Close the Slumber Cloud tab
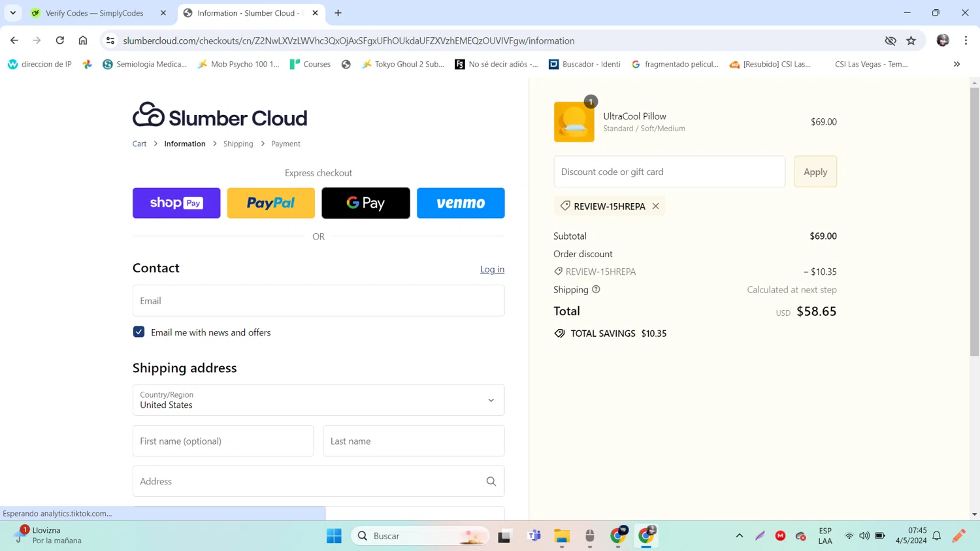The image size is (980, 551). pos(315,13)
